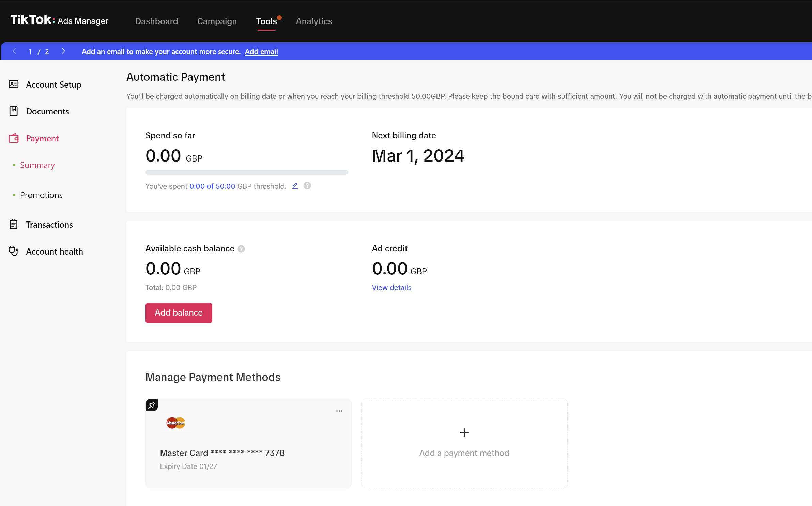This screenshot has height=506, width=812.
Task: Edit billing threshold with pencil icon
Action: pos(295,186)
